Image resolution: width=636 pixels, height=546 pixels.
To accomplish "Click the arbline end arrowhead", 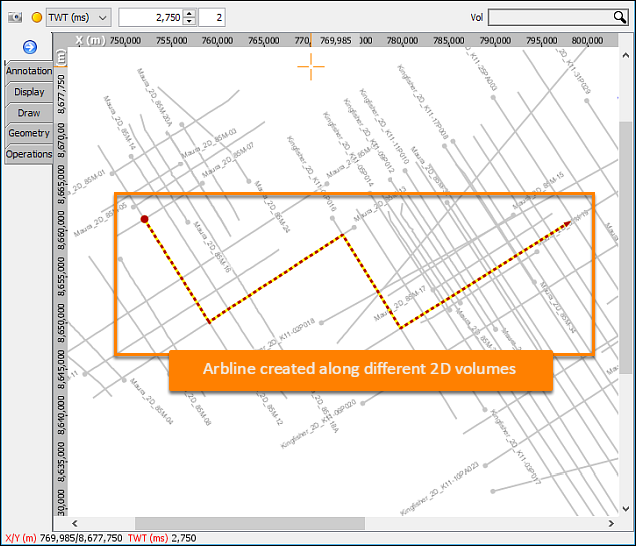I will pos(567,224).
